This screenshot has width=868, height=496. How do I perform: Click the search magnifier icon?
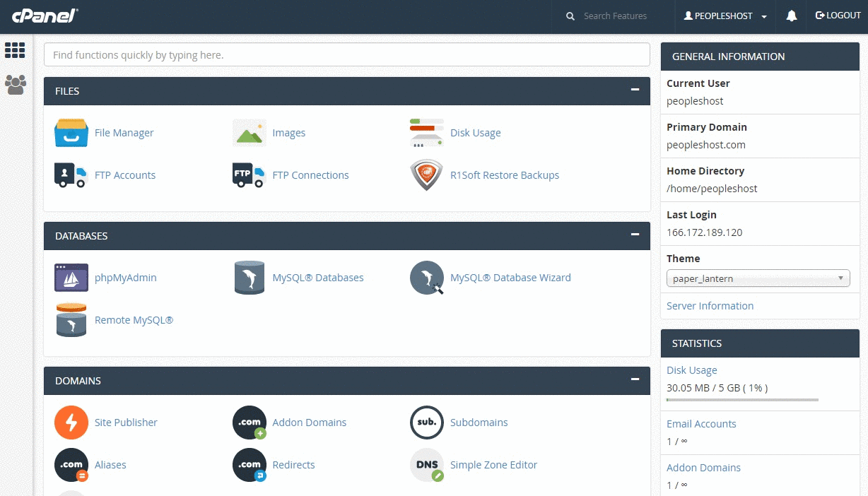coord(570,16)
